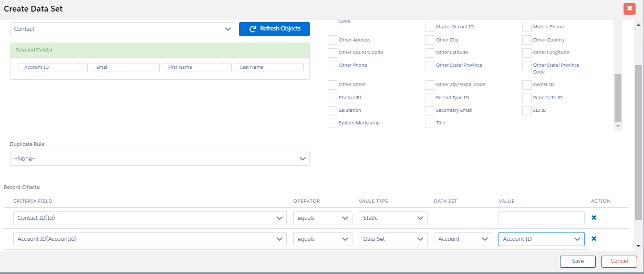644x274 pixels.
Task: Click the Refresh Objects button
Action: tap(274, 29)
